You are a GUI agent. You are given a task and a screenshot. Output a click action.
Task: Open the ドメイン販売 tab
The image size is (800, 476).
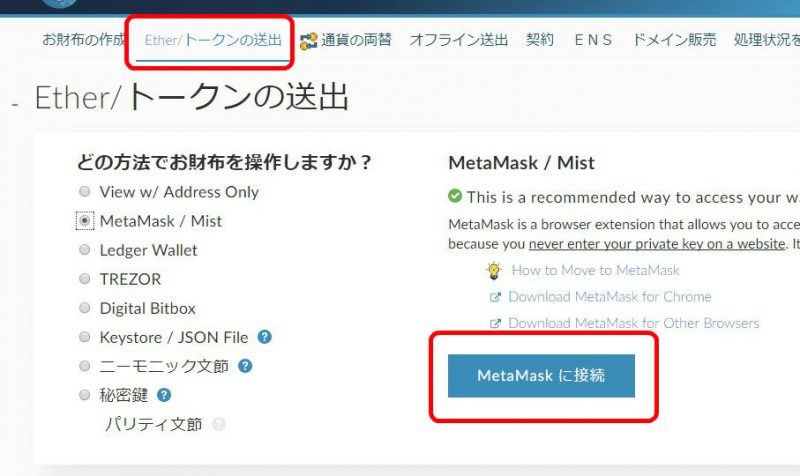(x=674, y=40)
